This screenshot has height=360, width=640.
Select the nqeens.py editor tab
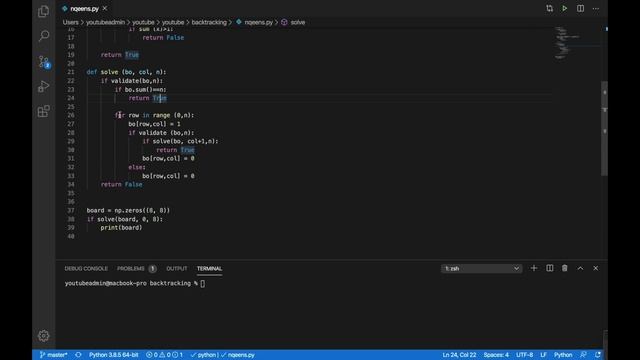click(84, 8)
